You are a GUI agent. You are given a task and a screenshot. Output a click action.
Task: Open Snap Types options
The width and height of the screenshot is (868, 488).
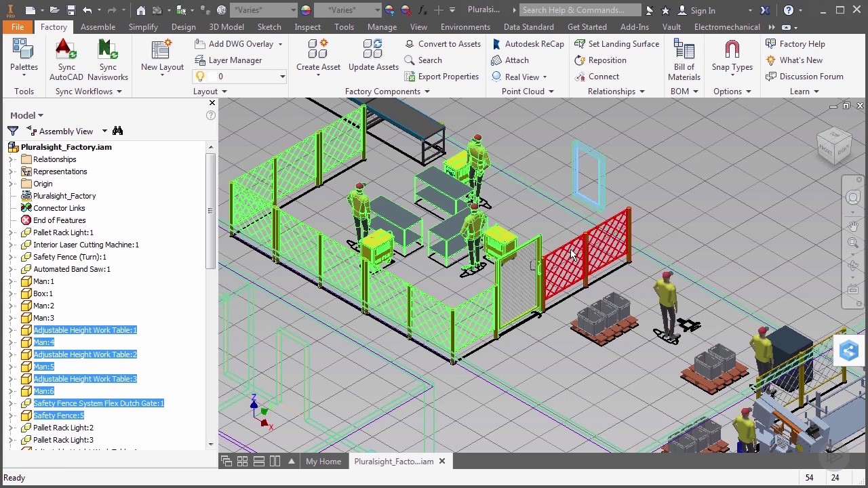tap(732, 56)
